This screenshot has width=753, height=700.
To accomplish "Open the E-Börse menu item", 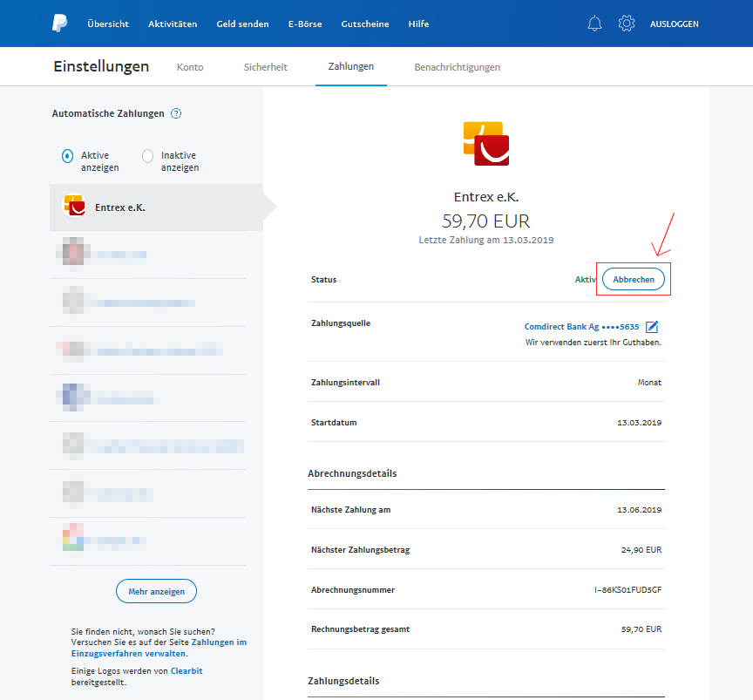I will (x=305, y=24).
